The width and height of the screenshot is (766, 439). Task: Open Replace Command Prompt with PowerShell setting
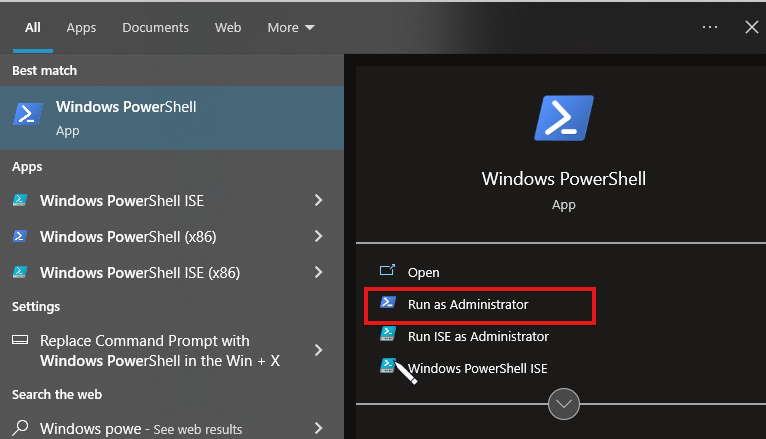click(x=172, y=351)
